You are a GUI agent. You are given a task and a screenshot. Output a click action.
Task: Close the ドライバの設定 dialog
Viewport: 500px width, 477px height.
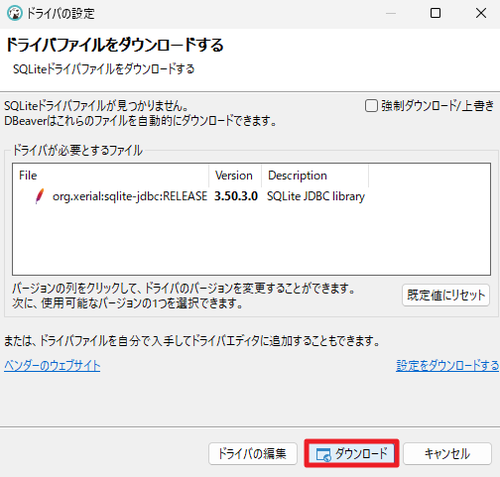[481, 13]
